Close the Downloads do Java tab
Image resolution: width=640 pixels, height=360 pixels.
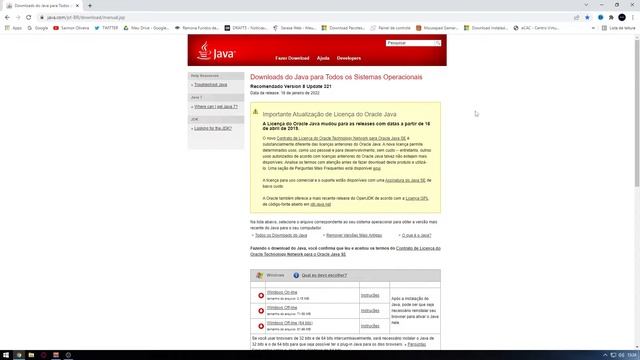pyautogui.click(x=77, y=6)
